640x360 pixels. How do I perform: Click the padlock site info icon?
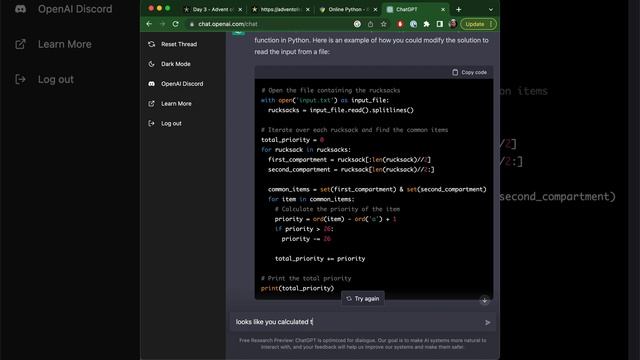191,24
